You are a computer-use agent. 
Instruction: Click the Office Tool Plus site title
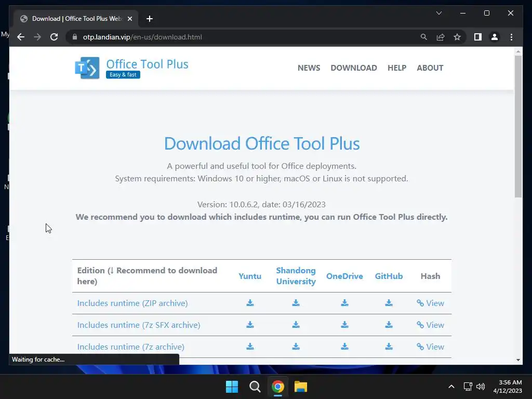(x=147, y=64)
